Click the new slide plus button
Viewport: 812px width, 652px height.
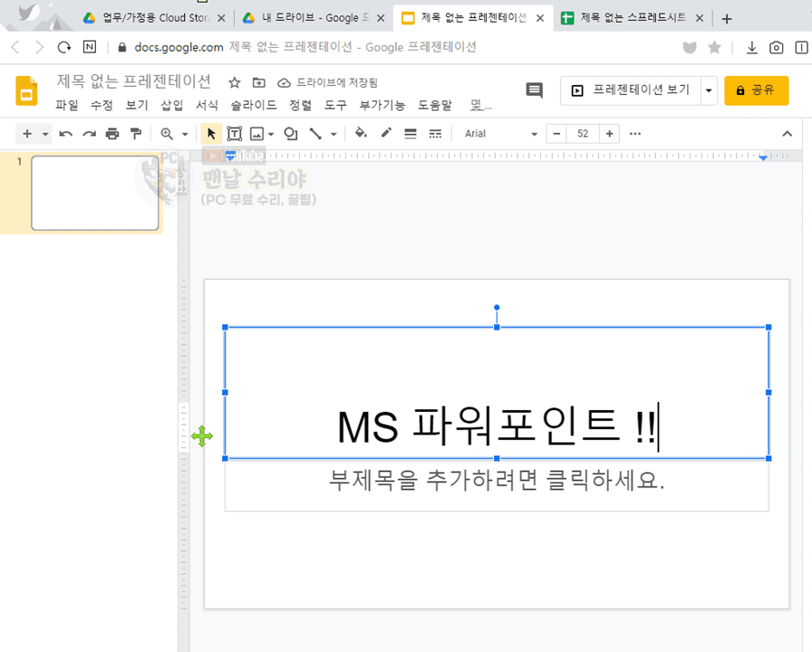(27, 134)
